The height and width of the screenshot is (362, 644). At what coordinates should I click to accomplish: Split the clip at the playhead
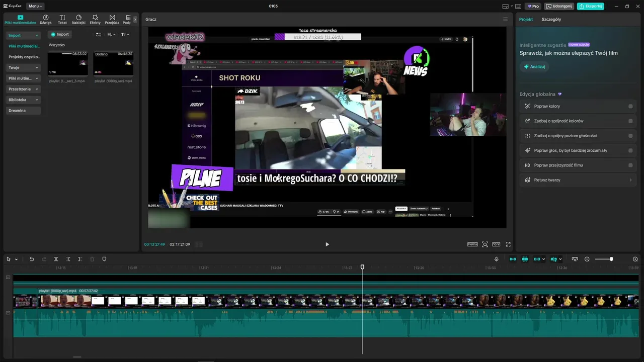[x=56, y=259]
